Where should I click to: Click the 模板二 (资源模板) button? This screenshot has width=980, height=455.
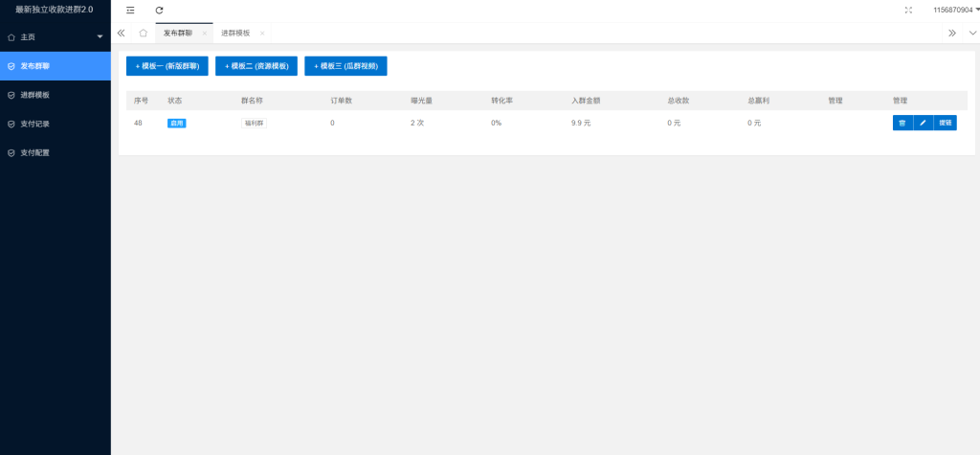point(256,66)
